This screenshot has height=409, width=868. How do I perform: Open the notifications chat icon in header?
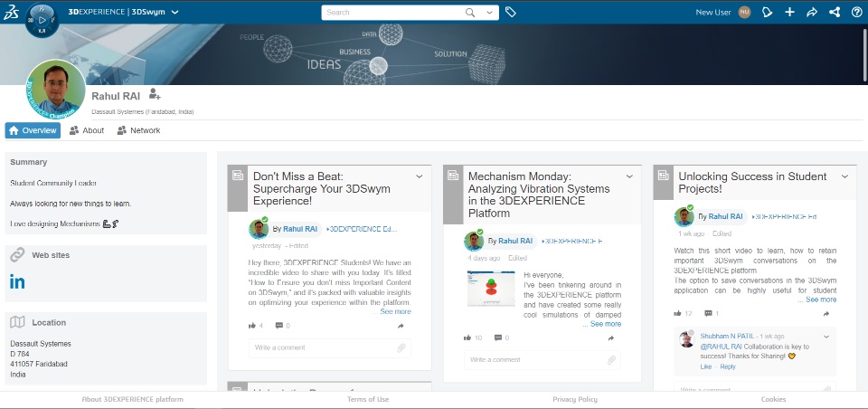pos(767,12)
